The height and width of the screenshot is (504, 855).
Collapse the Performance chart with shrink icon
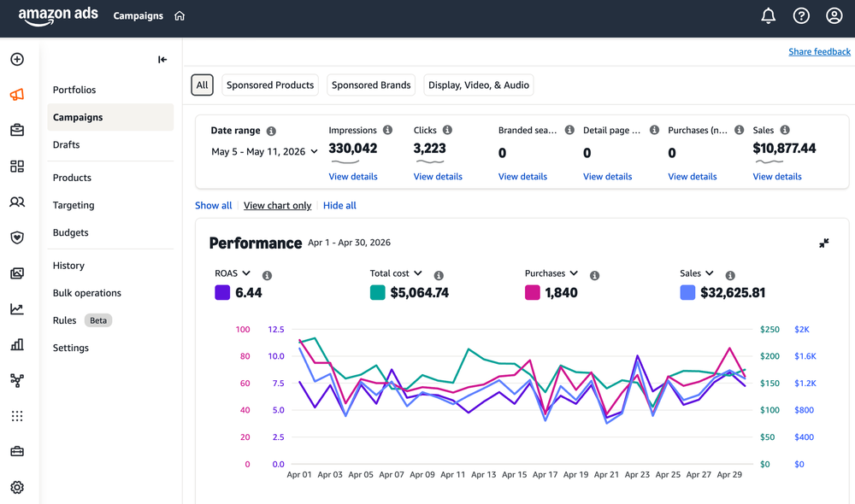point(824,243)
